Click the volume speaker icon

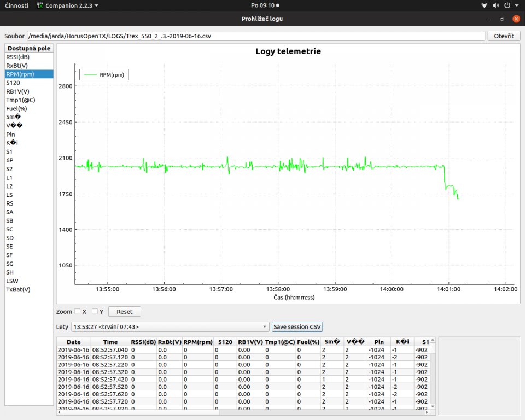pyautogui.click(x=496, y=5)
